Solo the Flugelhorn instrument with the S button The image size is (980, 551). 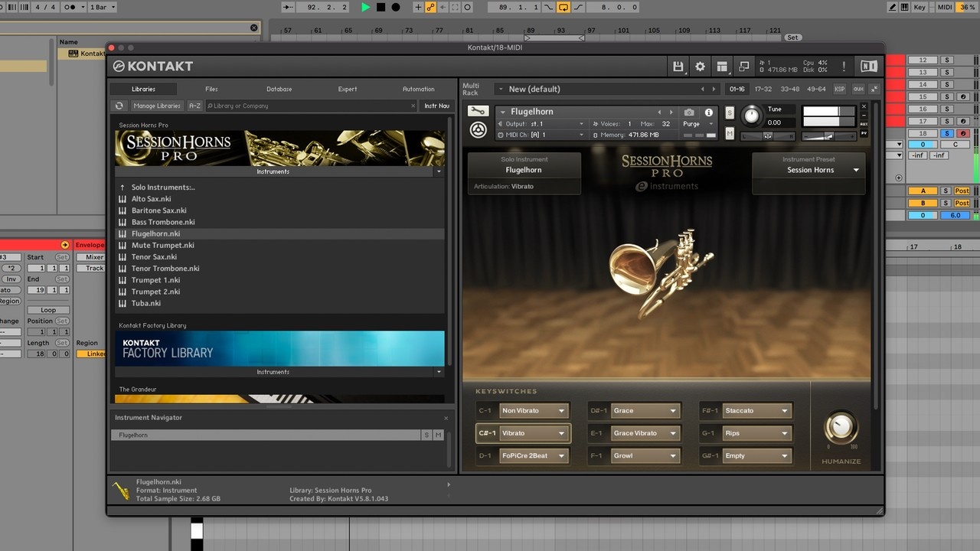(730, 113)
